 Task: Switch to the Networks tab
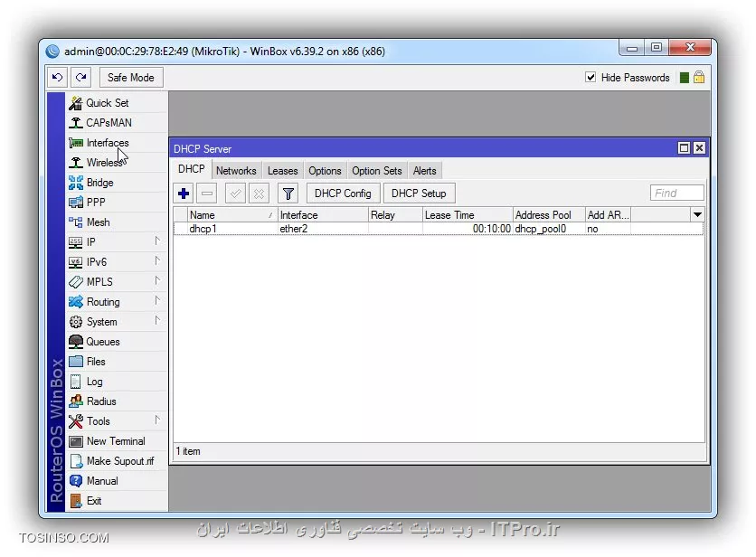[x=236, y=171]
